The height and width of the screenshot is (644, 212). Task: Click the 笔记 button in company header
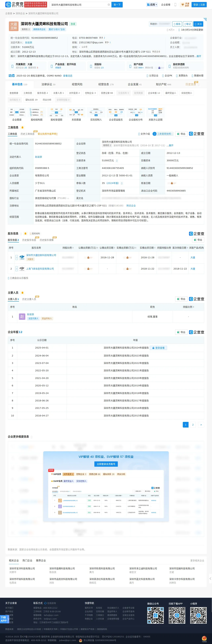click(188, 24)
